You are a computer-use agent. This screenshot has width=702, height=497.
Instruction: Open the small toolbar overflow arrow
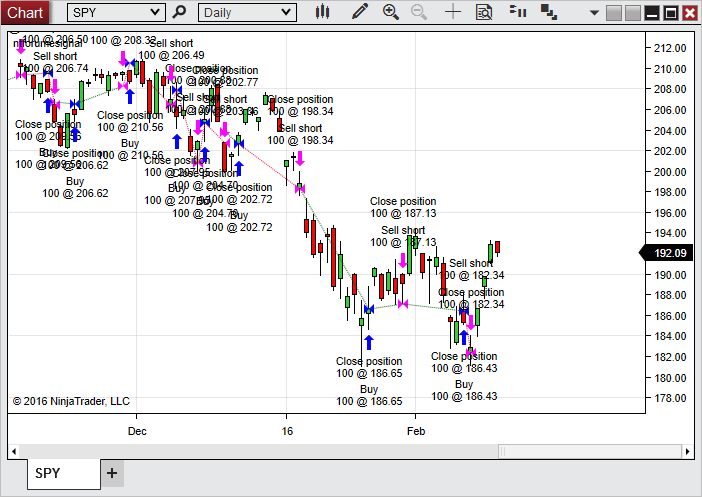coord(594,13)
